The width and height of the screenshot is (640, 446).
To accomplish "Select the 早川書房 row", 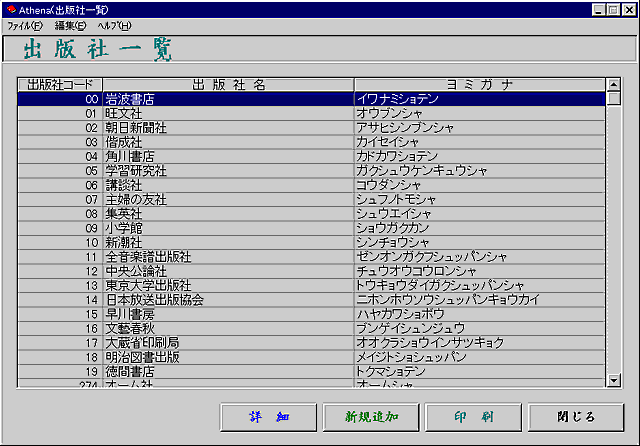I will click(311, 314).
